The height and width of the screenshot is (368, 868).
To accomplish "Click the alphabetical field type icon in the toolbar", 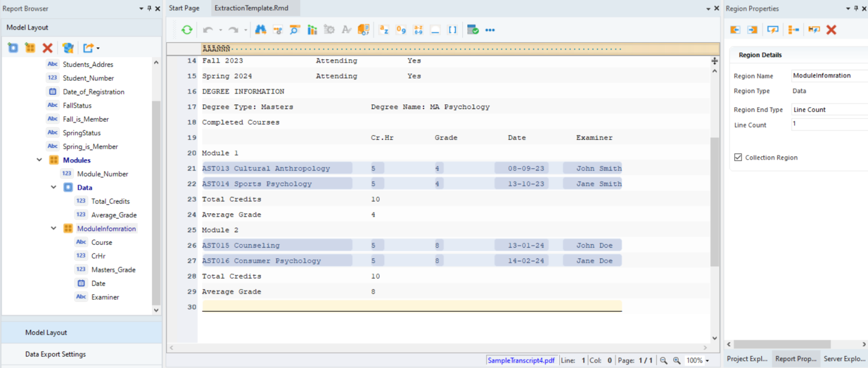I will (384, 29).
